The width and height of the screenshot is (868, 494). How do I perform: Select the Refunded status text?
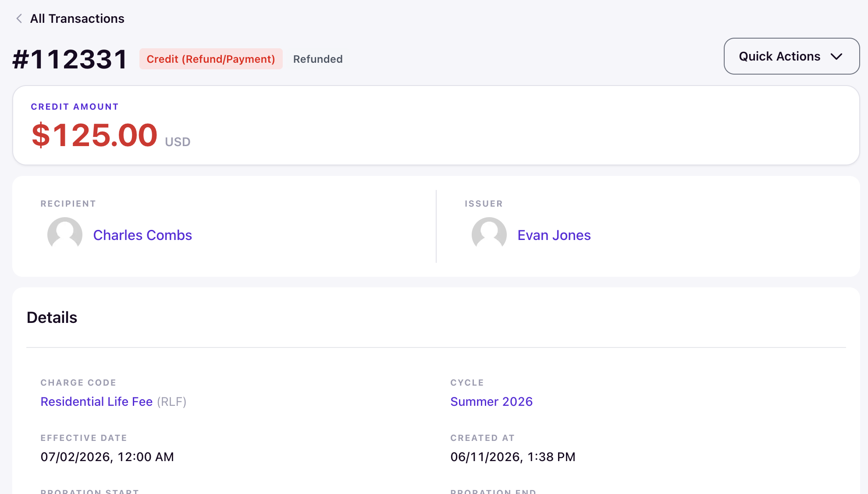tap(318, 59)
